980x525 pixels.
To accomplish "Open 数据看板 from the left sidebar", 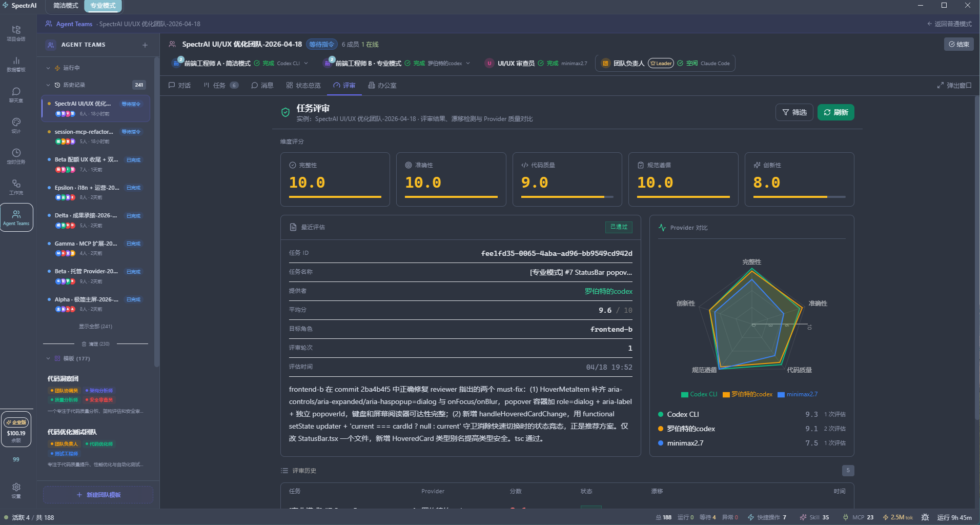I will pos(16,64).
